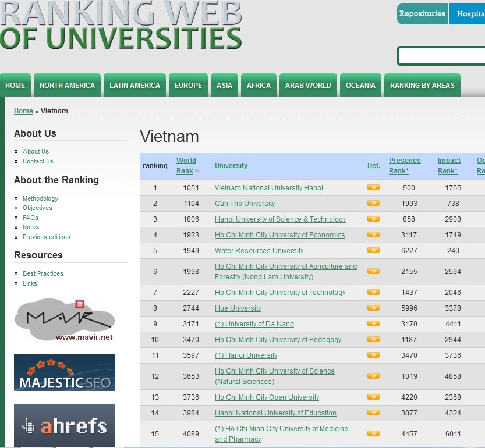Open the Majestic SEO banner
The width and height of the screenshot is (485, 448).
point(65,372)
